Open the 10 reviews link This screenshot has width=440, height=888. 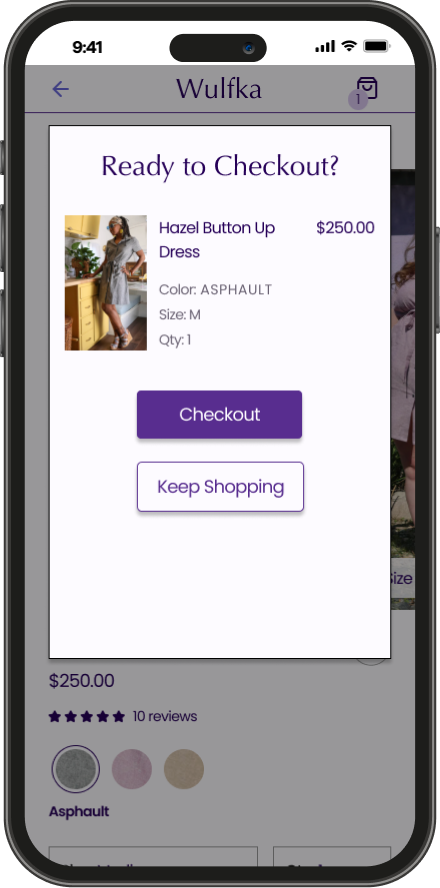[x=165, y=716]
